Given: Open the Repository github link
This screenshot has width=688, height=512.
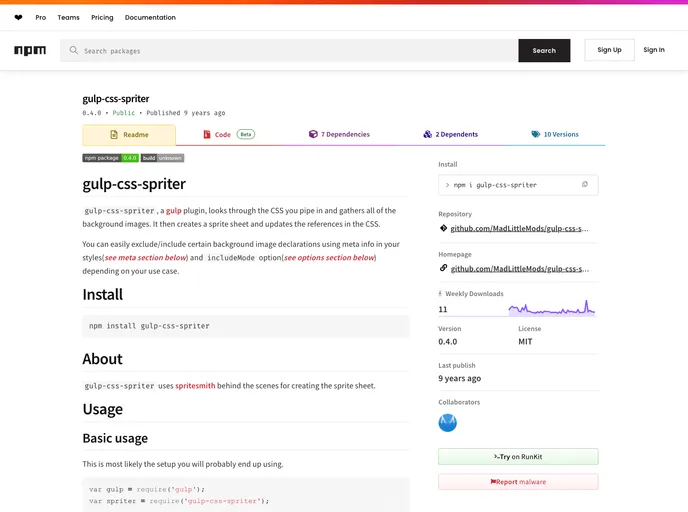Looking at the screenshot, I should click(x=520, y=228).
